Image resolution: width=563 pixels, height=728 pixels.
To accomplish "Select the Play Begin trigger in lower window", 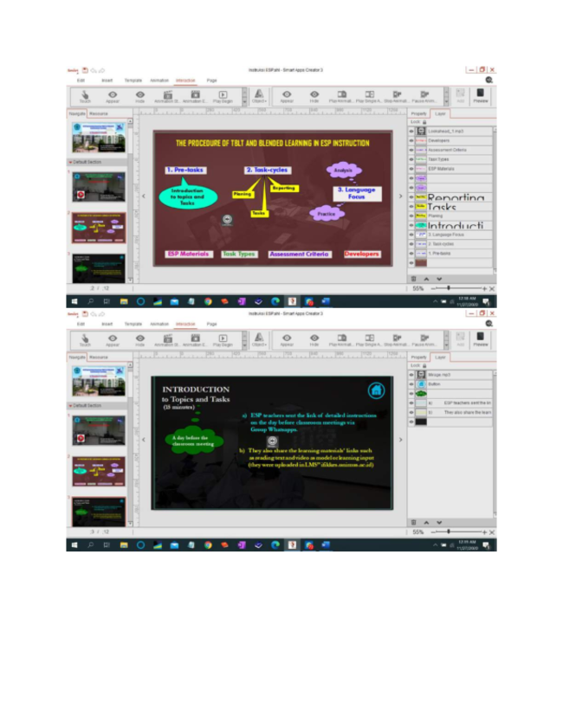I will [223, 340].
